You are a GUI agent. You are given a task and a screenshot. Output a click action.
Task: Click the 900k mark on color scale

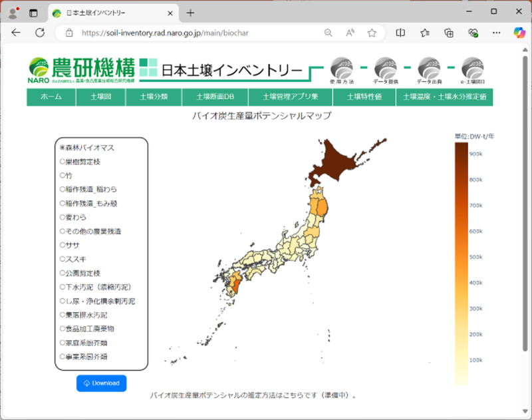pos(475,154)
